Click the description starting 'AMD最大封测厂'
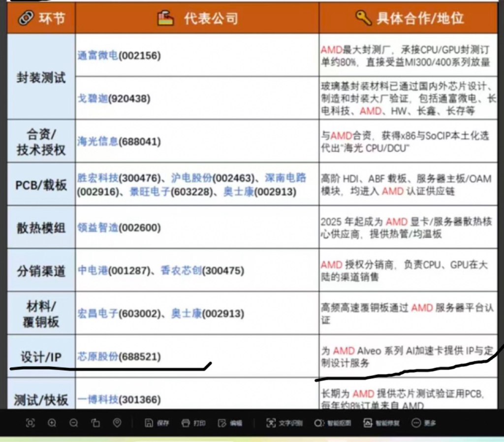Viewport: 504px width, 442px height. (x=406, y=56)
